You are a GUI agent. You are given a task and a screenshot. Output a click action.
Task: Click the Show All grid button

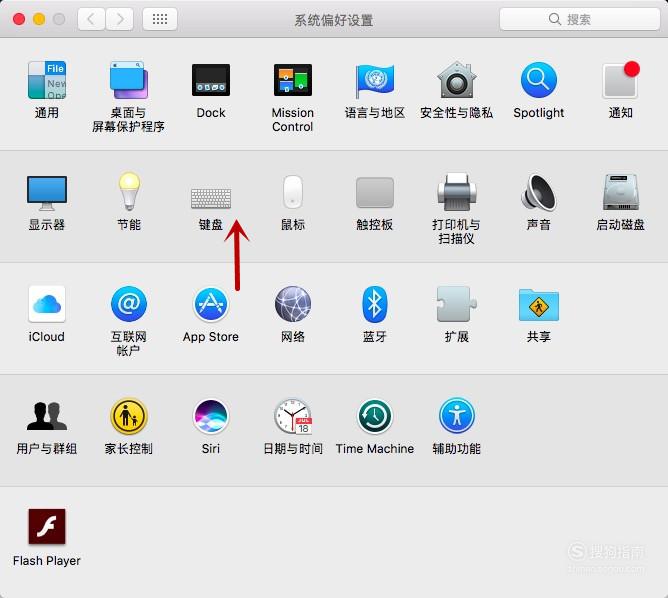[x=160, y=19]
